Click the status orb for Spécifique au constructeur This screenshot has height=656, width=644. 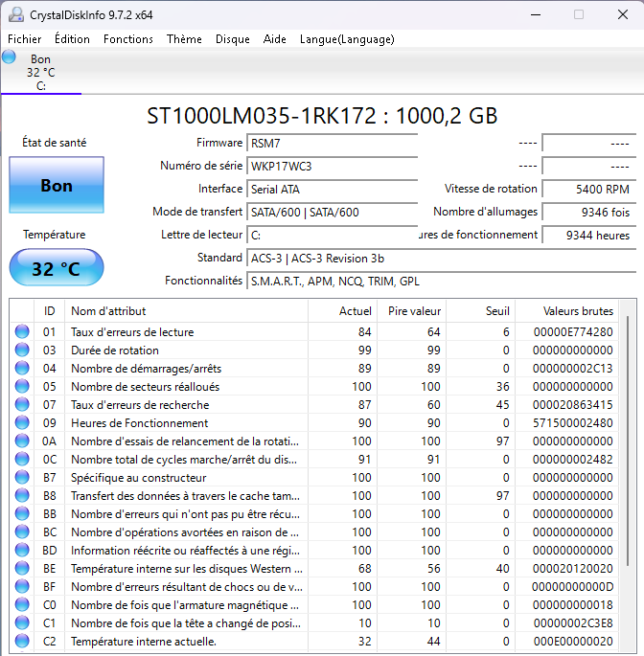(x=22, y=478)
